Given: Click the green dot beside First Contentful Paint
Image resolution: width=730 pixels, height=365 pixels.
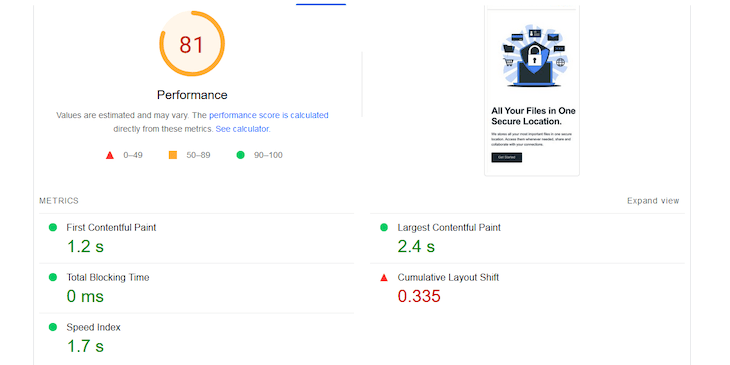Looking at the screenshot, I should (53, 228).
